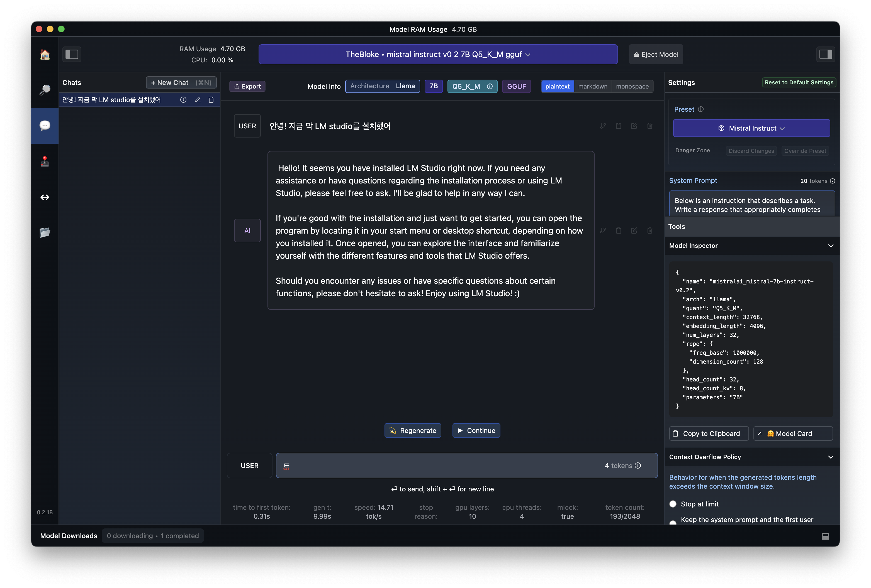Click the Regenerate button
Screen dimensions: 871x588
(413, 430)
